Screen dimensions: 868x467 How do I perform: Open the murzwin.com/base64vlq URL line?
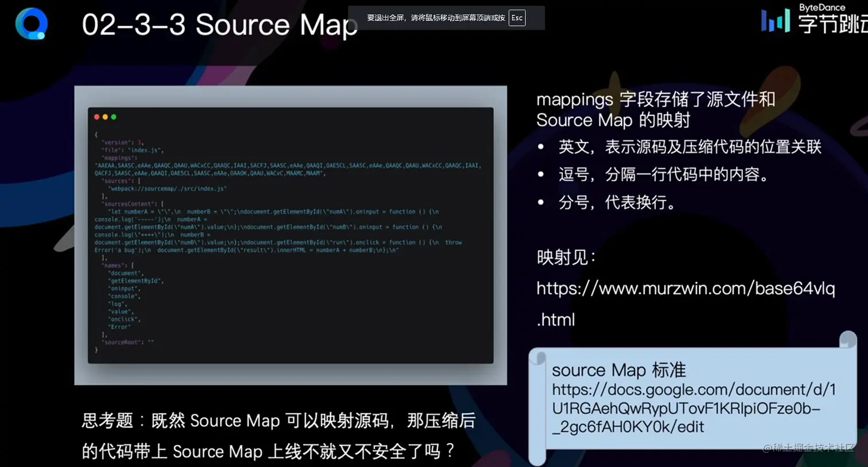pos(685,288)
